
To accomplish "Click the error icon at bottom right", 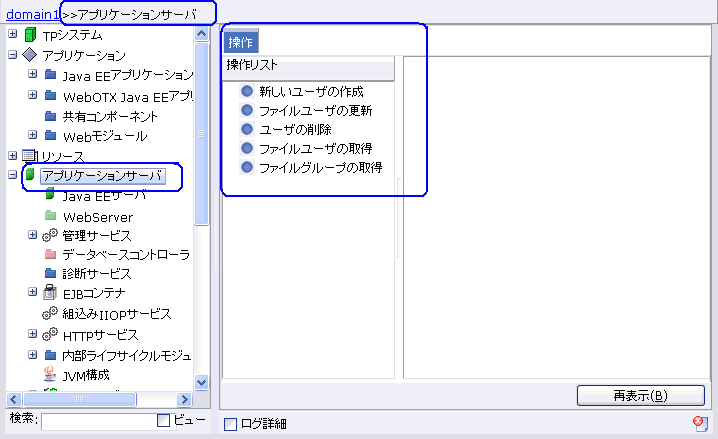I will coord(700,424).
